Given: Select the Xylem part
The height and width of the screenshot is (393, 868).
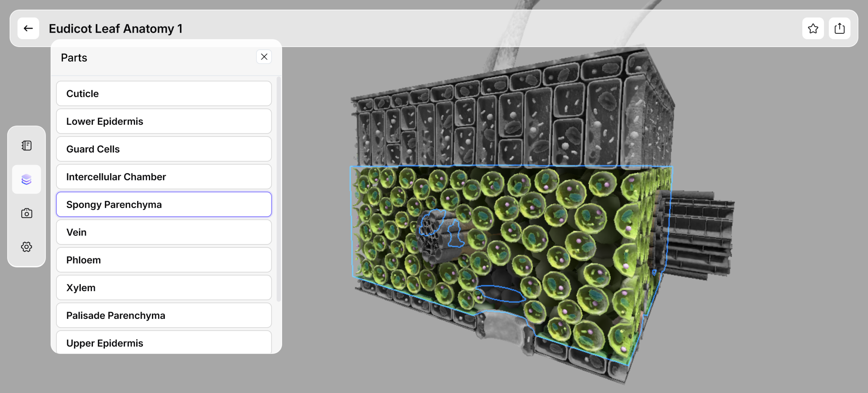Looking at the screenshot, I should 164,287.
